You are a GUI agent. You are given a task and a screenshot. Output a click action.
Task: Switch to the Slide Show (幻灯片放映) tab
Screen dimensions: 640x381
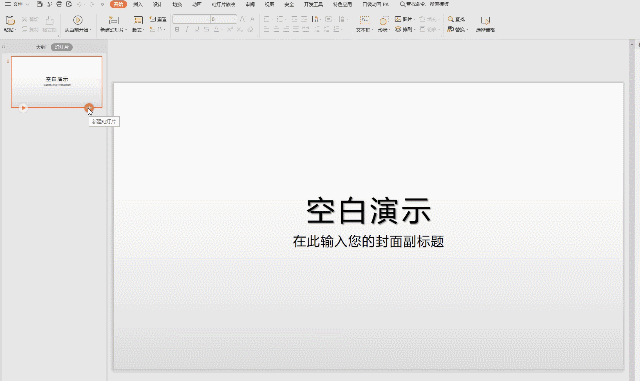tap(224, 4)
